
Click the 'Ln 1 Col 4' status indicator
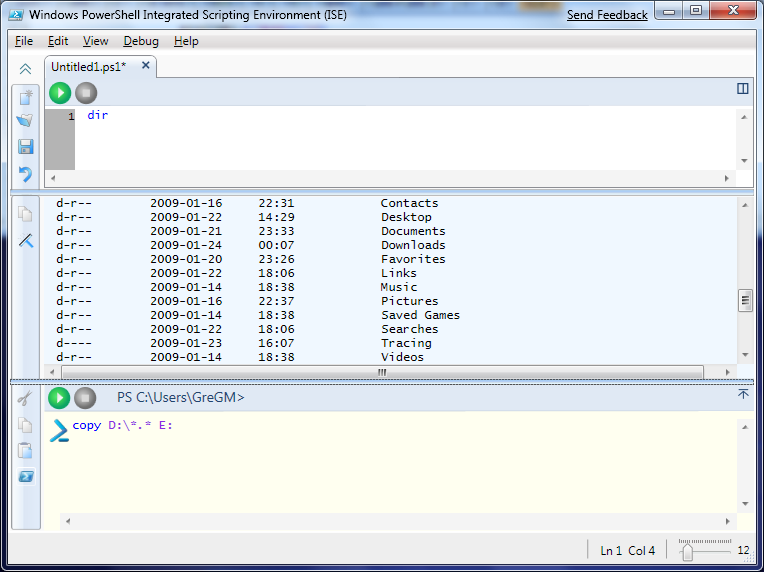[x=628, y=551]
